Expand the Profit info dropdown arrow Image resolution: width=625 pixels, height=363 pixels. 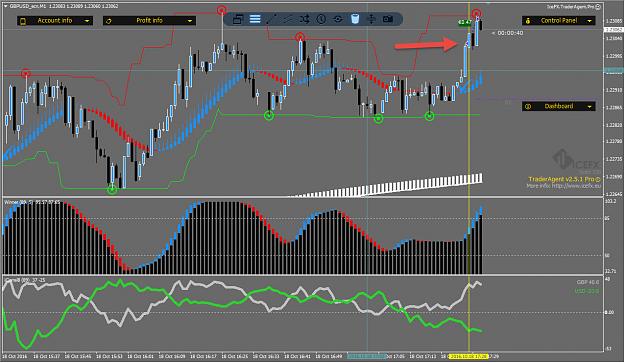click(190, 21)
